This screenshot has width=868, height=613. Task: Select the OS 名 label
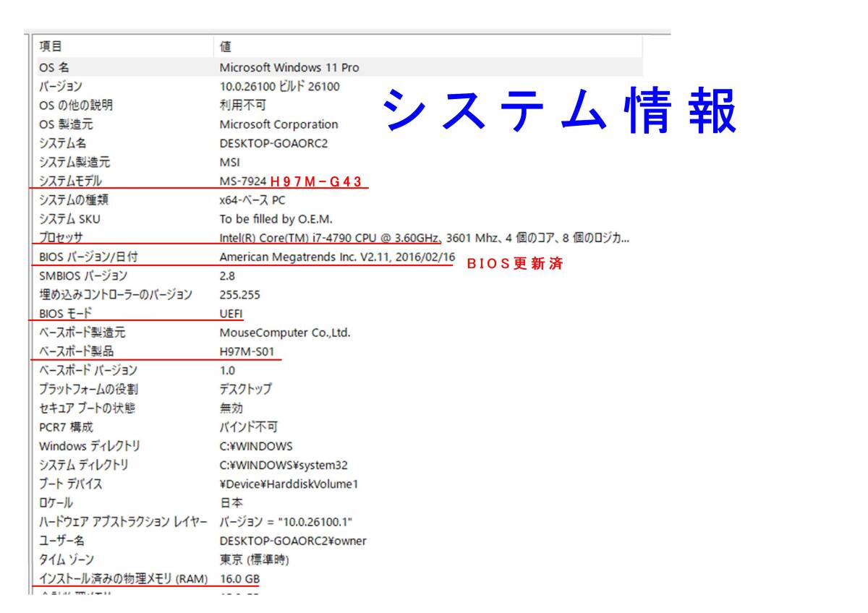point(54,67)
